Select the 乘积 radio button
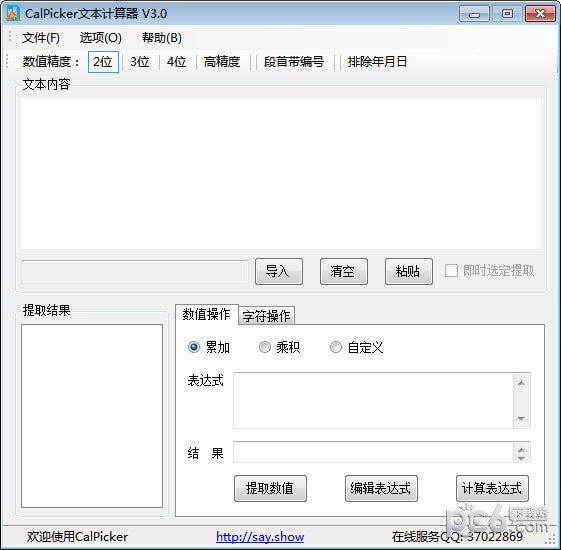This screenshot has width=561, height=550. point(265,347)
